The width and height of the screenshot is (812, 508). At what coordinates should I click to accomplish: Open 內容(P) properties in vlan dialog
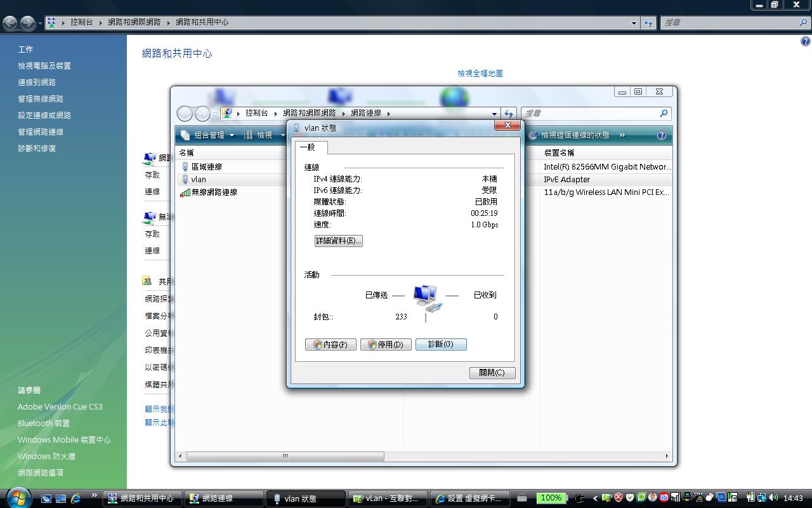(331, 344)
